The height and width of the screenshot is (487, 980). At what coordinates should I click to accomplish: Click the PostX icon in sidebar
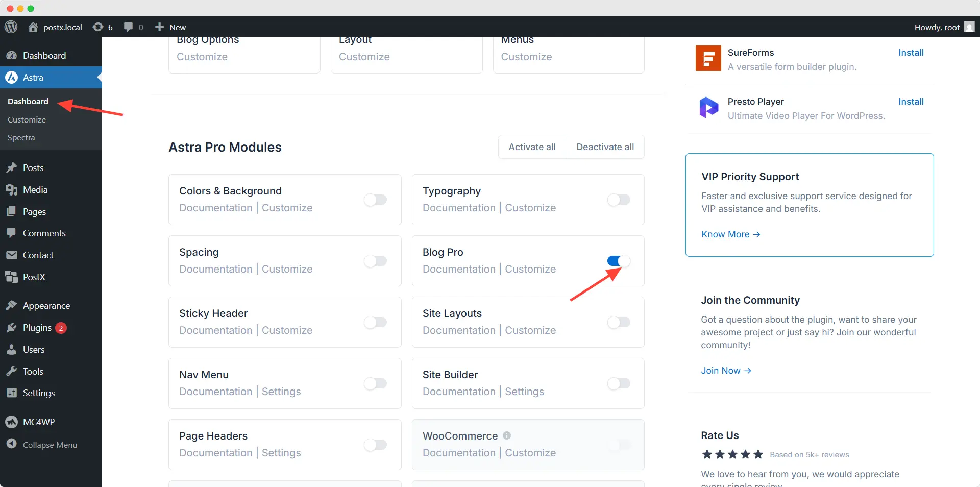(x=11, y=277)
